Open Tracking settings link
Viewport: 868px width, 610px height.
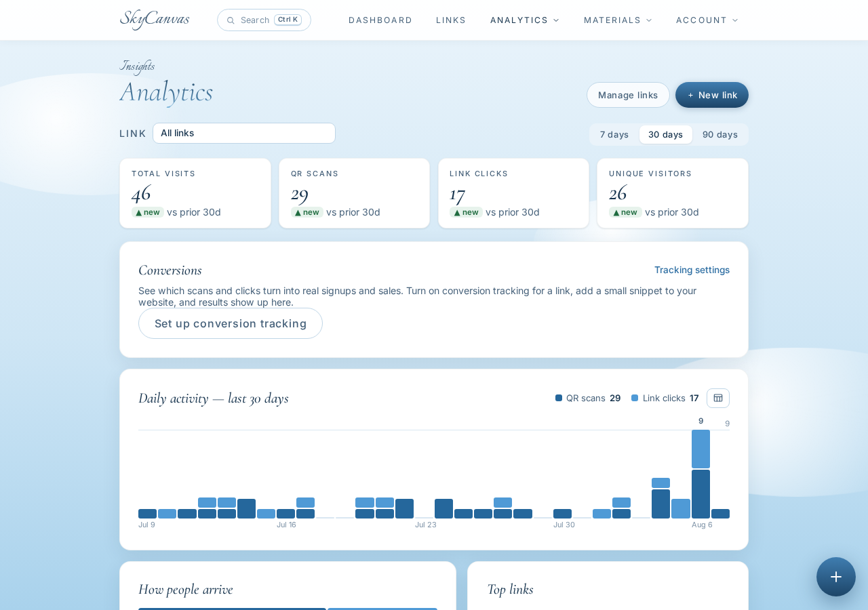tap(692, 270)
